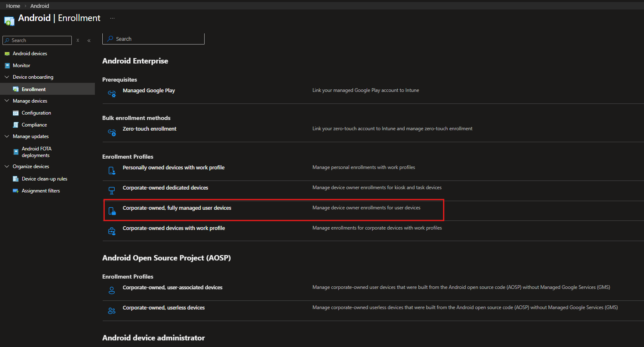Click the Configuration sidebar icon
The image size is (644, 347).
coord(16,113)
